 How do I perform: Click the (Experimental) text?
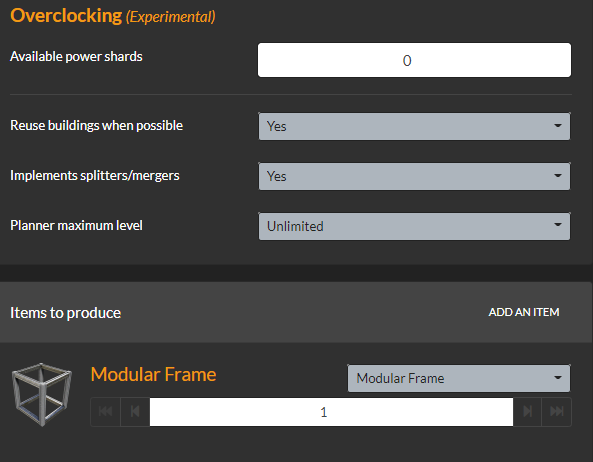tap(171, 17)
